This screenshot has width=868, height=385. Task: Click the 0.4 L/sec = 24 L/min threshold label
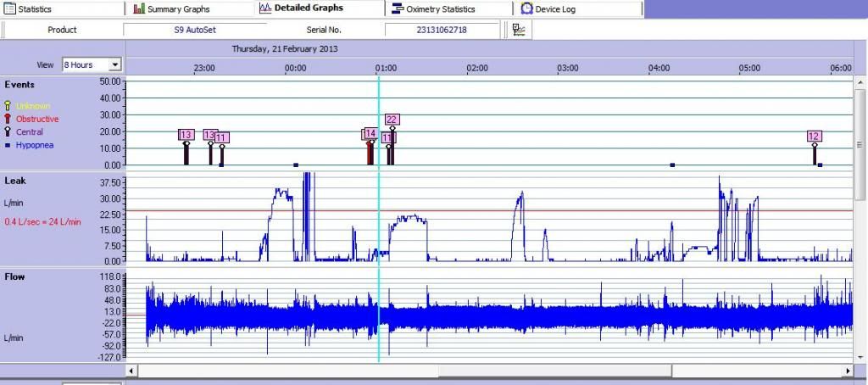[42, 221]
